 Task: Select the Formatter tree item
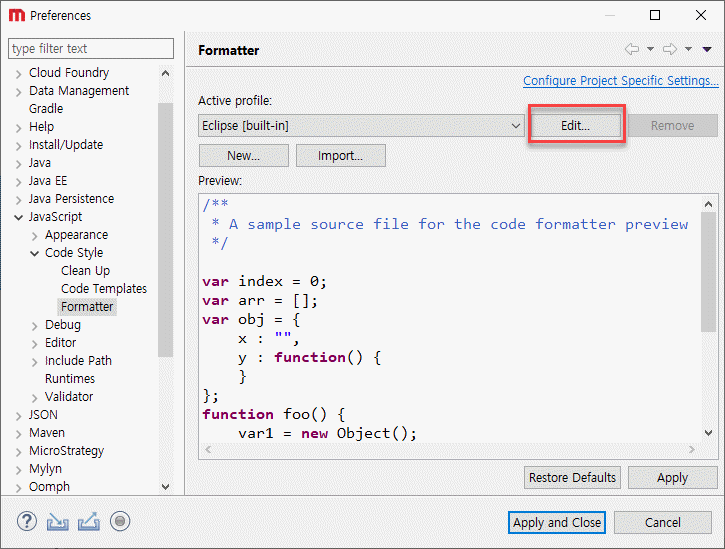click(87, 307)
